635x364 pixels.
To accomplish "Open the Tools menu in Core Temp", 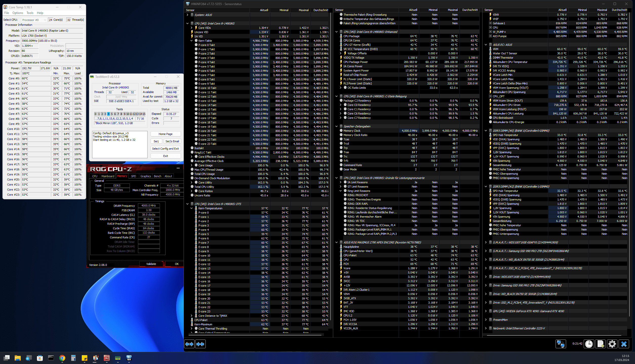I will click(30, 13).
